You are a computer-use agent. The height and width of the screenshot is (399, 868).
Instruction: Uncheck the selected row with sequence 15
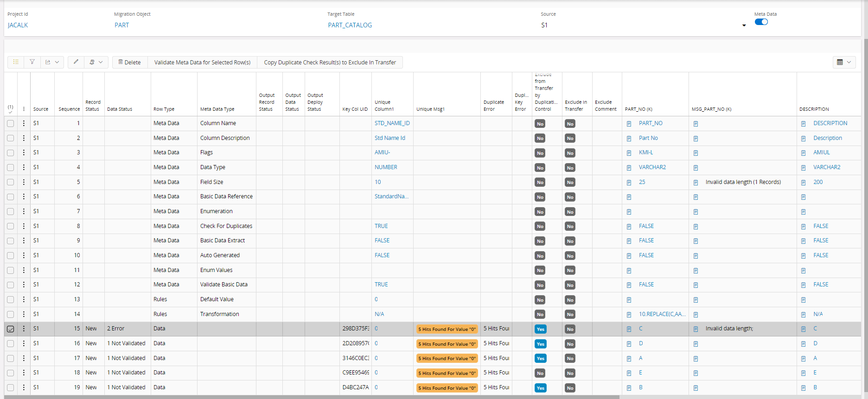(x=11, y=329)
